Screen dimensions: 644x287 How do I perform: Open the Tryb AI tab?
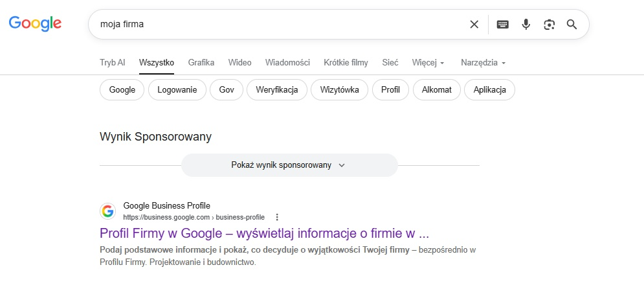pyautogui.click(x=113, y=63)
